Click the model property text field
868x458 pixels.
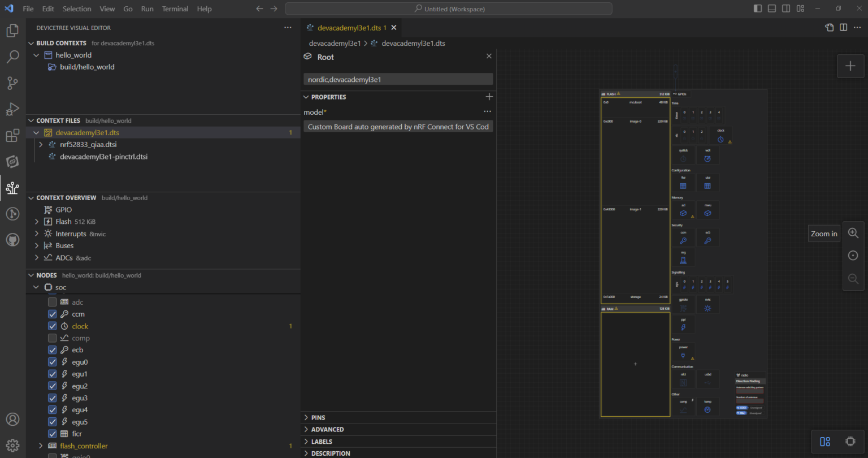click(398, 127)
